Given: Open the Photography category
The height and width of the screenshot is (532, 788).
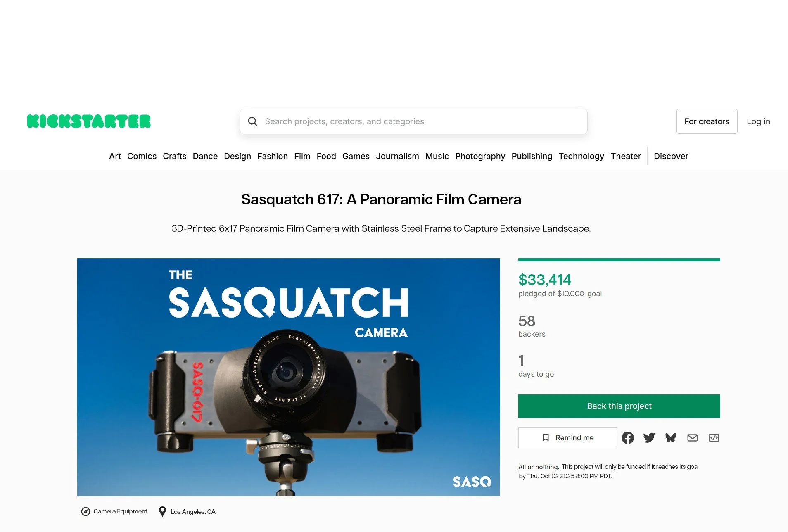Looking at the screenshot, I should 480,156.
